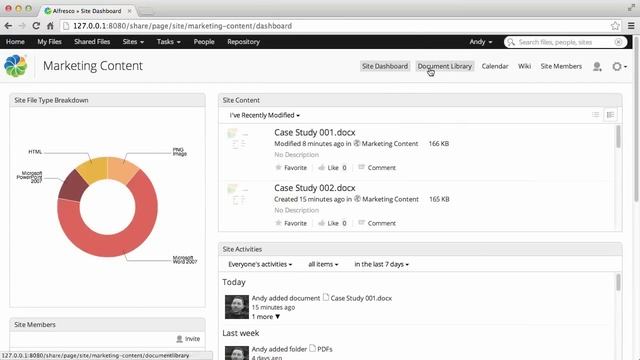Comment on Case Study 001.docx
640x360 pixels.
click(x=377, y=167)
